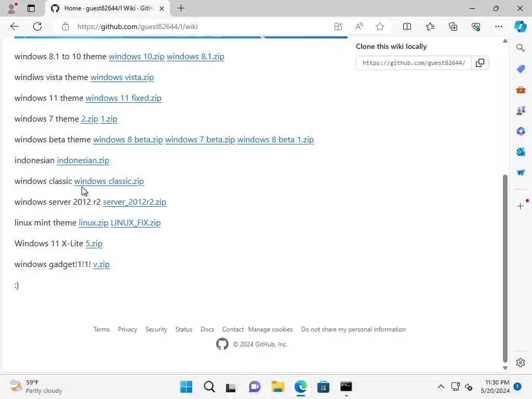Image resolution: width=532 pixels, height=399 pixels.
Task: Open a new browser tab
Action: 181,8
